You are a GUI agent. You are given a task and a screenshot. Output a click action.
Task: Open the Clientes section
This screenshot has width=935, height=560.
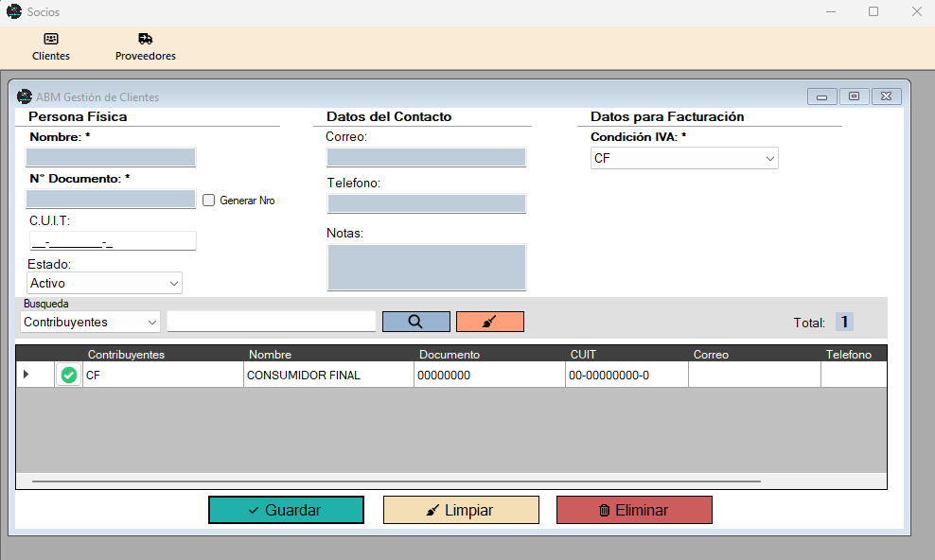pyautogui.click(x=51, y=47)
